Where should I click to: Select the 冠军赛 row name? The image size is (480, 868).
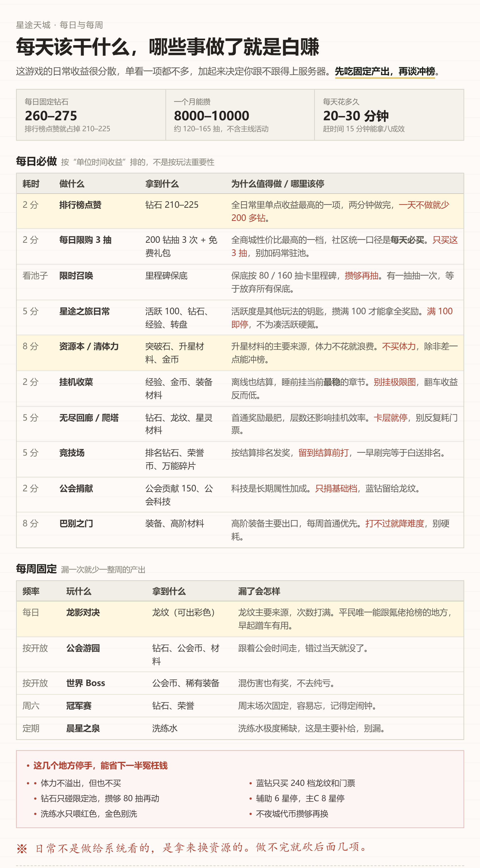click(x=79, y=706)
